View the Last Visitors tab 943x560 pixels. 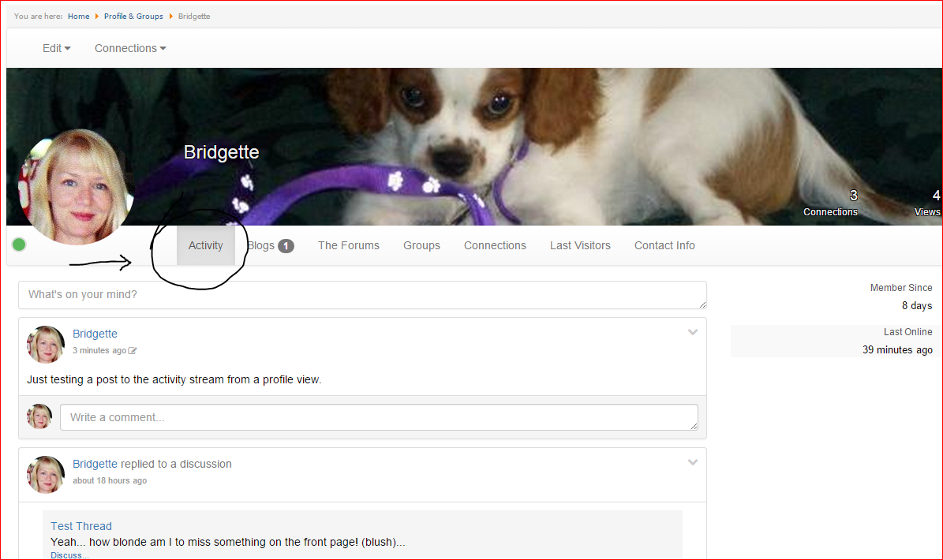(580, 245)
